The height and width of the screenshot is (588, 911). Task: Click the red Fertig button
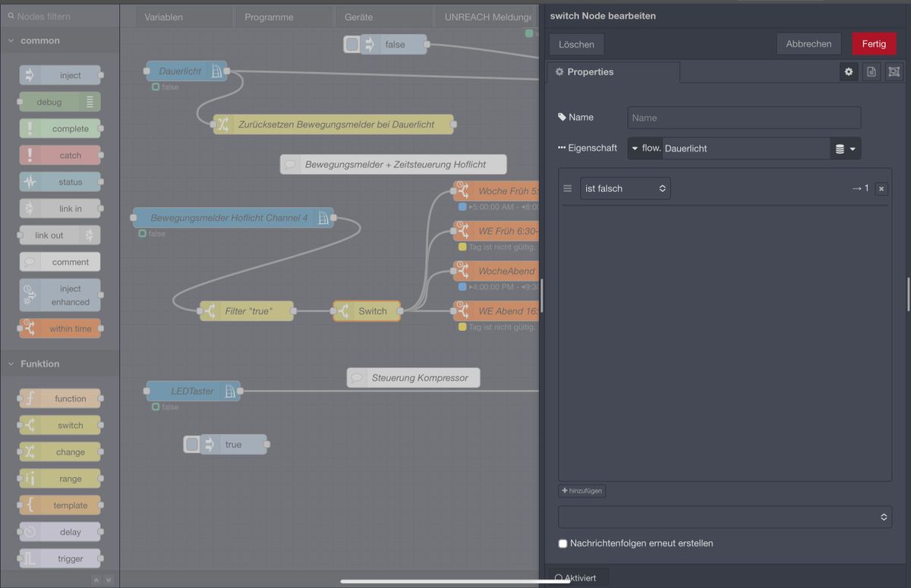[874, 44]
